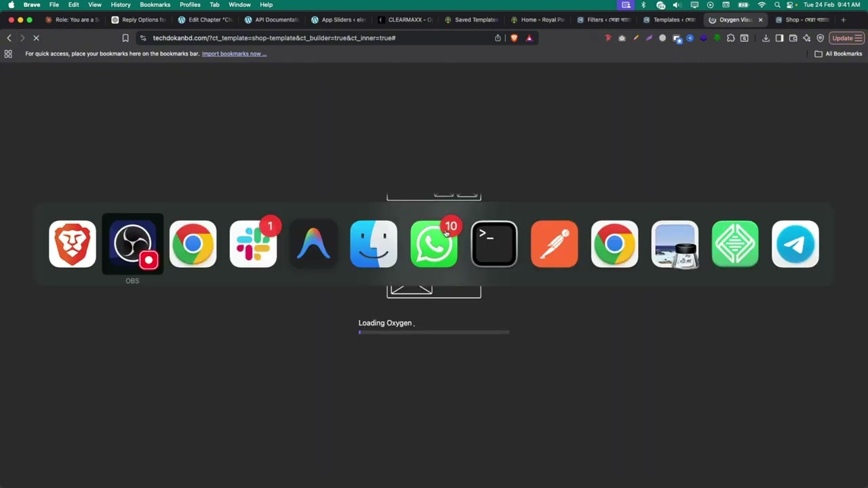Switch to Slack with one notification
This screenshot has width=868, height=488.
click(253, 244)
